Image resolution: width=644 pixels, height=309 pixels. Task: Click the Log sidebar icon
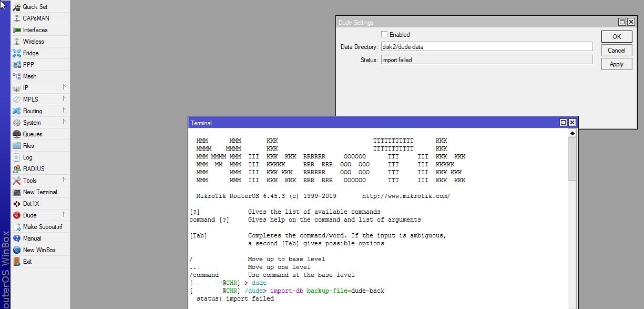(x=17, y=157)
